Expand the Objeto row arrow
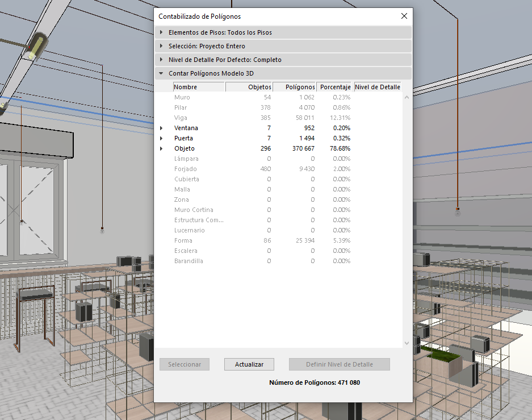532x420 pixels. pyautogui.click(x=161, y=149)
